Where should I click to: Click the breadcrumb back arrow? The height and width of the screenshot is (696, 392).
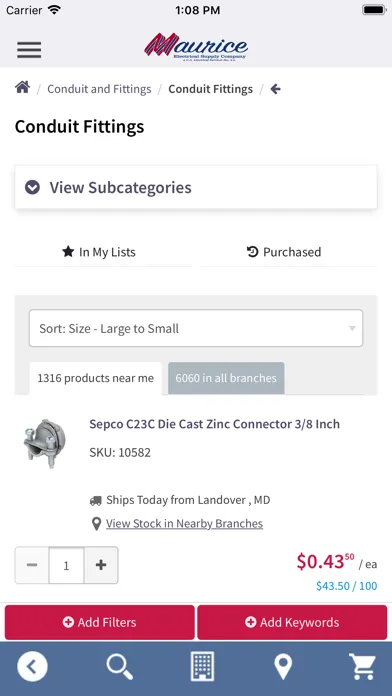[276, 89]
